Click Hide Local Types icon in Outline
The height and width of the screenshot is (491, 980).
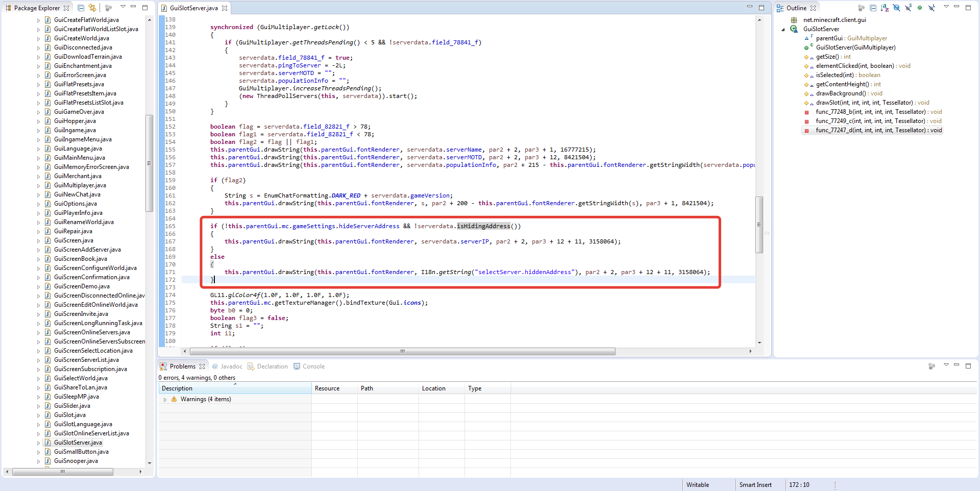coord(932,8)
